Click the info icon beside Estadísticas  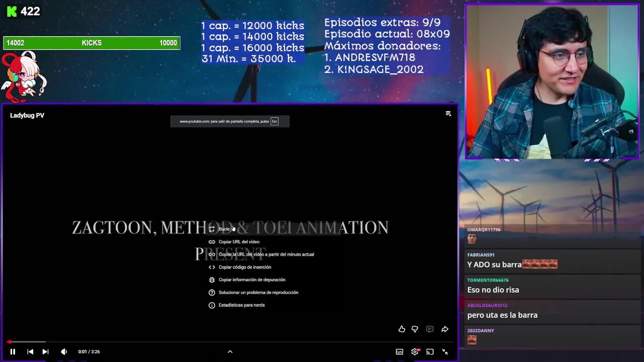[x=212, y=305]
